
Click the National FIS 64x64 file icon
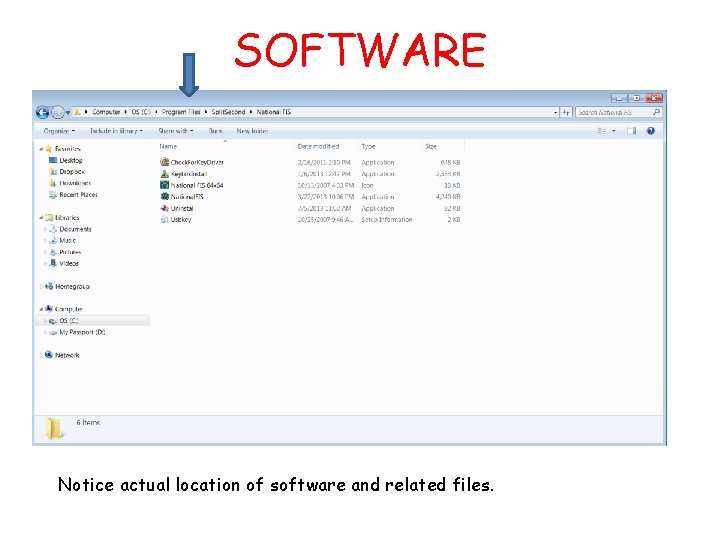(164, 185)
